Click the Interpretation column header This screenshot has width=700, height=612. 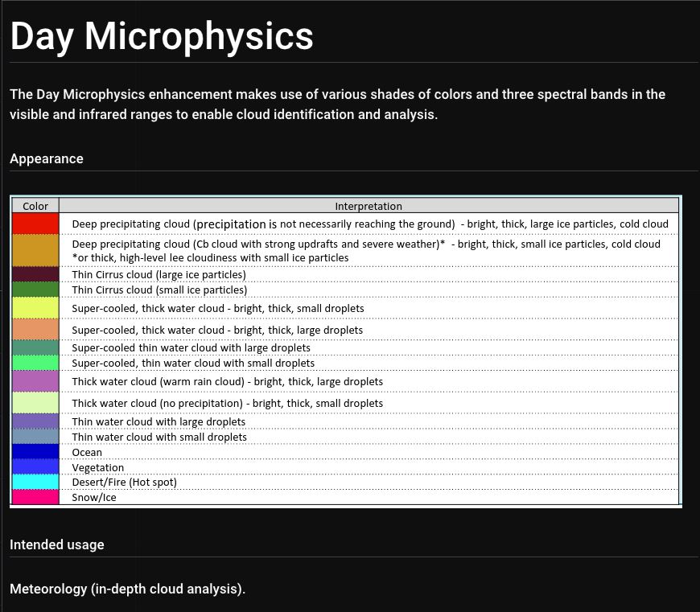coord(369,206)
